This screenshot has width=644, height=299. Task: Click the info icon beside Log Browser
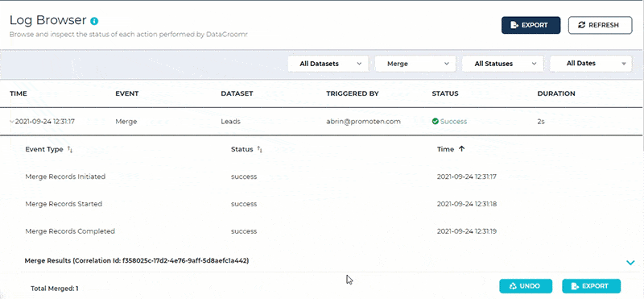point(94,21)
